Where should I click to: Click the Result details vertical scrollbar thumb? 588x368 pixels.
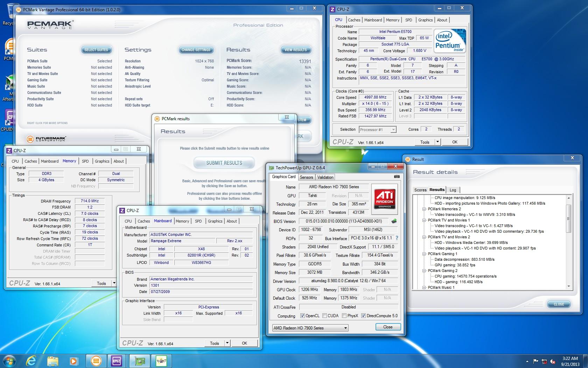[x=568, y=218]
